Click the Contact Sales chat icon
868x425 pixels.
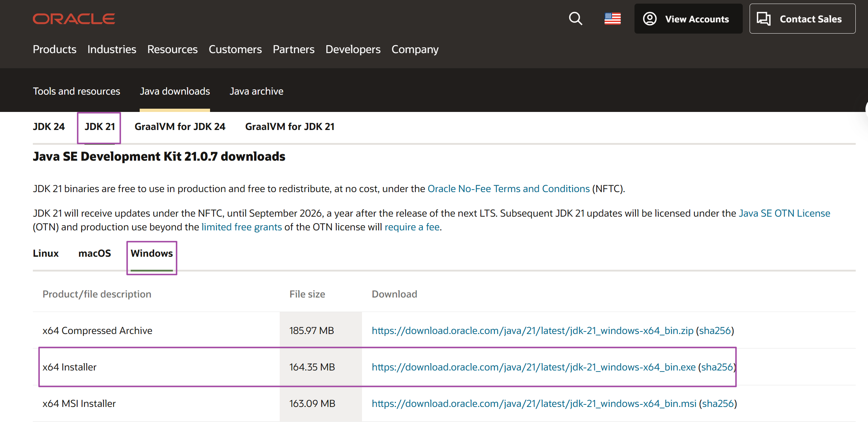click(764, 18)
